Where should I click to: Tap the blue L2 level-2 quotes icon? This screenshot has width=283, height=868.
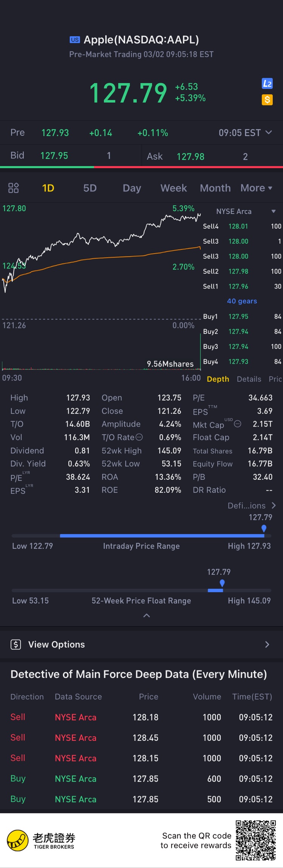(x=267, y=84)
